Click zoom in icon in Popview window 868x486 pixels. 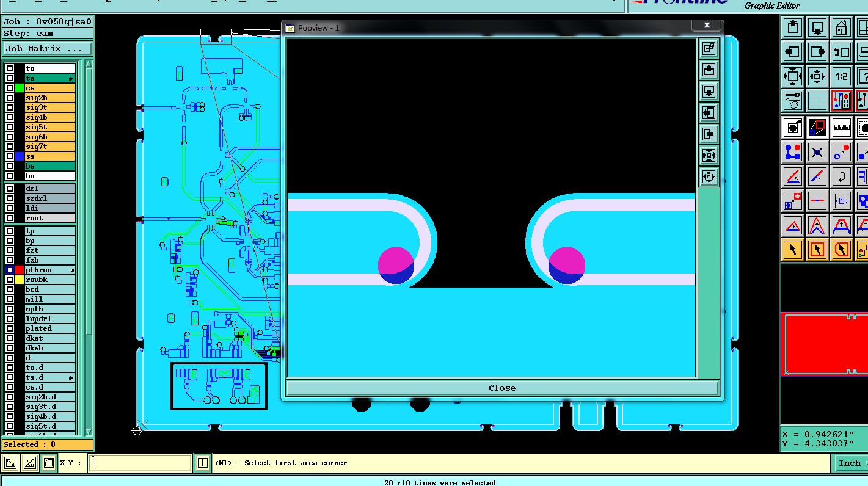pyautogui.click(x=709, y=156)
